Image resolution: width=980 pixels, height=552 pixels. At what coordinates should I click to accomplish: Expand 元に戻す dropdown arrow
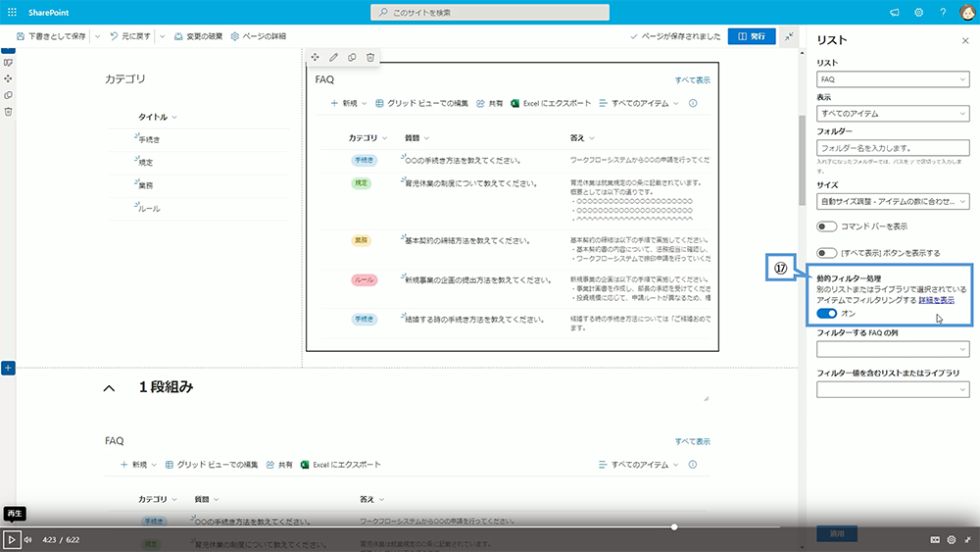[162, 37]
